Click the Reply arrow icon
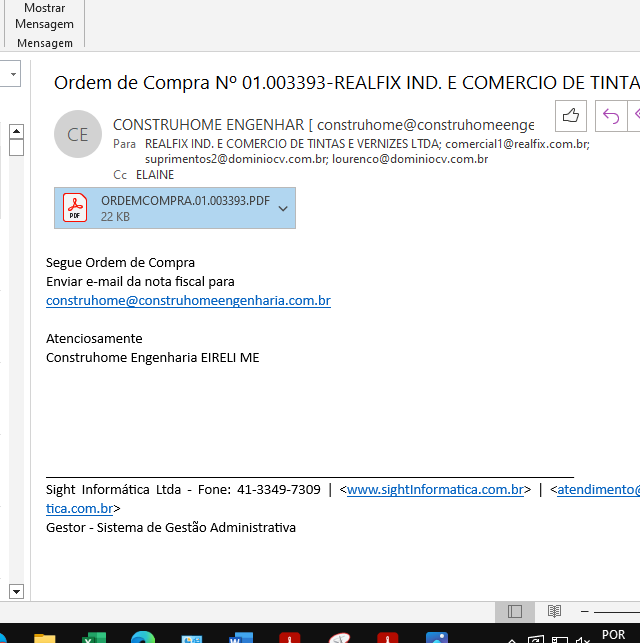 [609, 116]
